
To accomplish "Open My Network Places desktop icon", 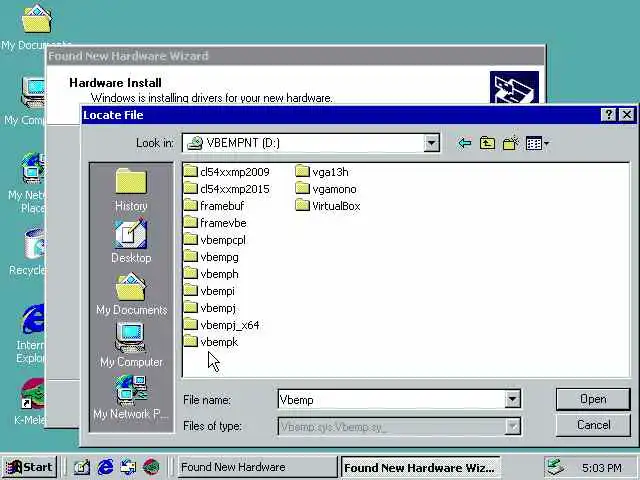I will [28, 182].
